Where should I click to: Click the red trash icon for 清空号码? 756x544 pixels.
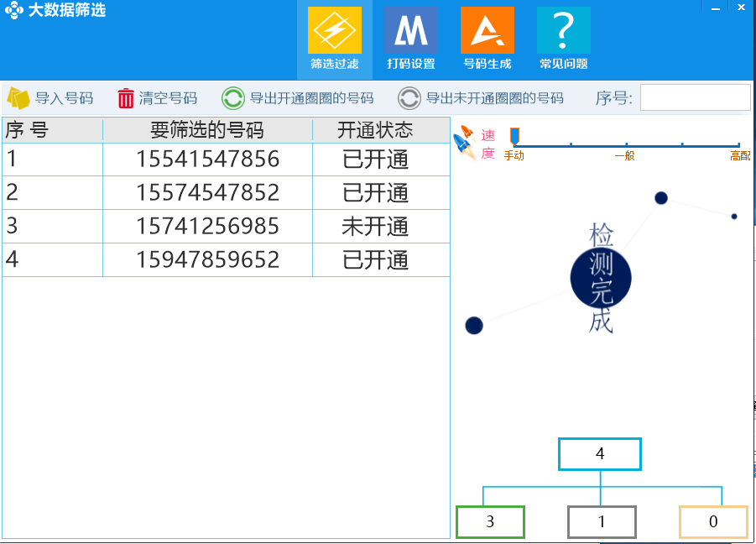(x=124, y=98)
